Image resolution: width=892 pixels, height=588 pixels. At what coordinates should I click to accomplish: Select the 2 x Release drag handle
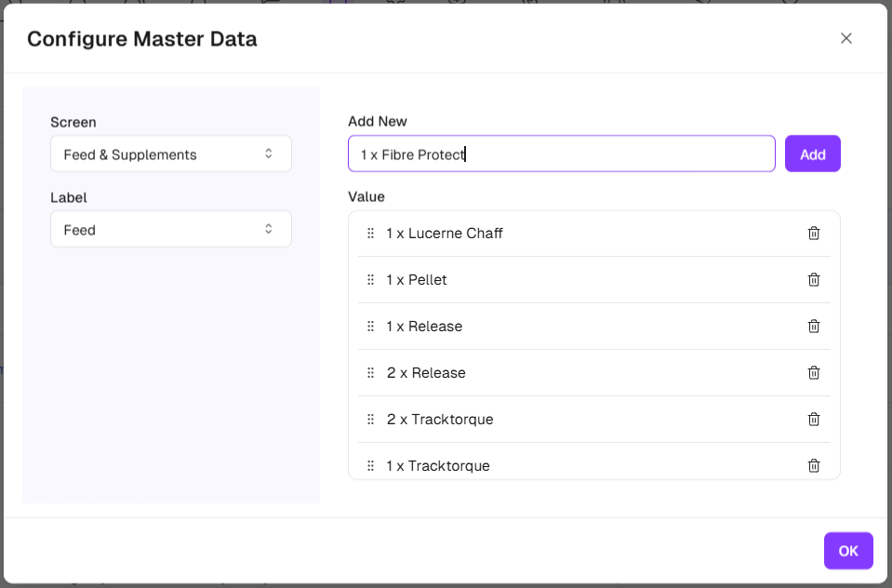pos(370,373)
